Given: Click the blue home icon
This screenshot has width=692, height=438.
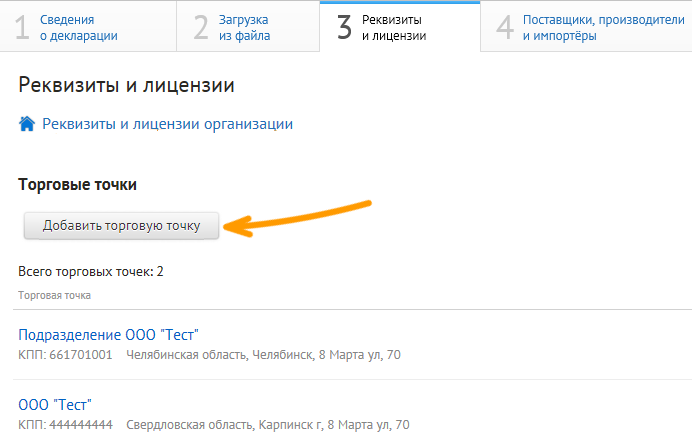Looking at the screenshot, I should (27, 124).
